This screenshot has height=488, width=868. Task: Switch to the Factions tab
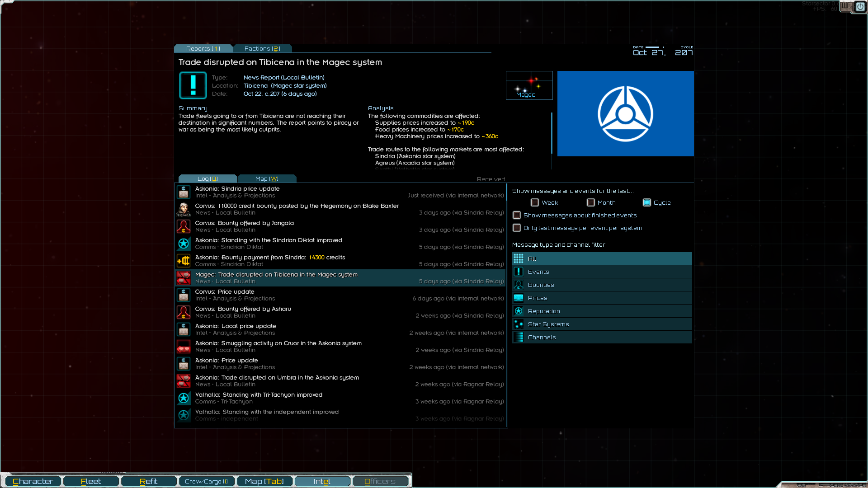[x=262, y=48]
